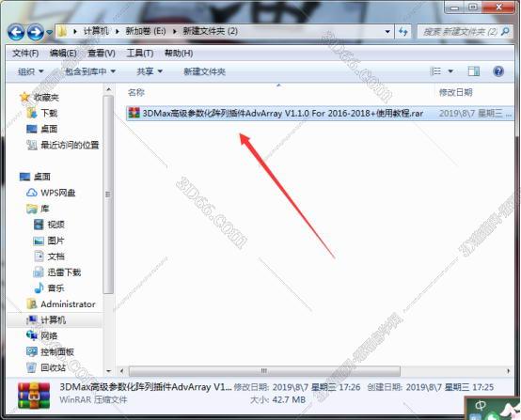The height and width of the screenshot is (420, 521).
Task: Open recent pages dropdown next to Forward button
Action: pyautogui.click(x=49, y=32)
